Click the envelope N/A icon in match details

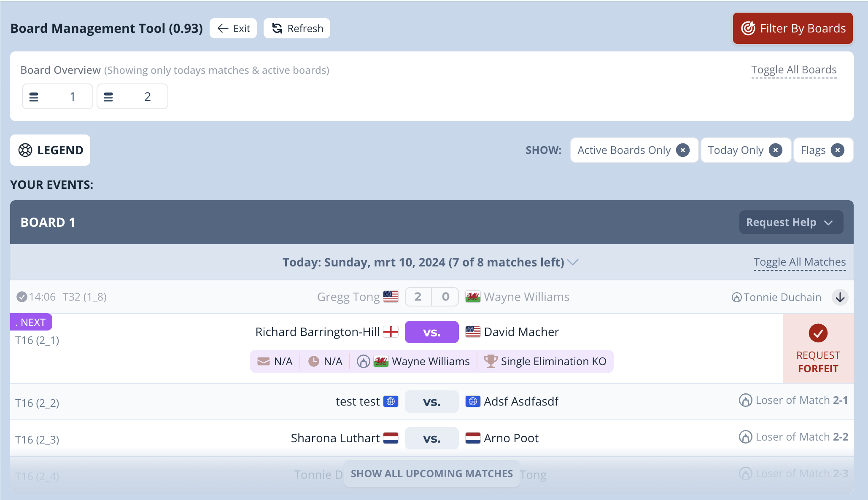263,361
